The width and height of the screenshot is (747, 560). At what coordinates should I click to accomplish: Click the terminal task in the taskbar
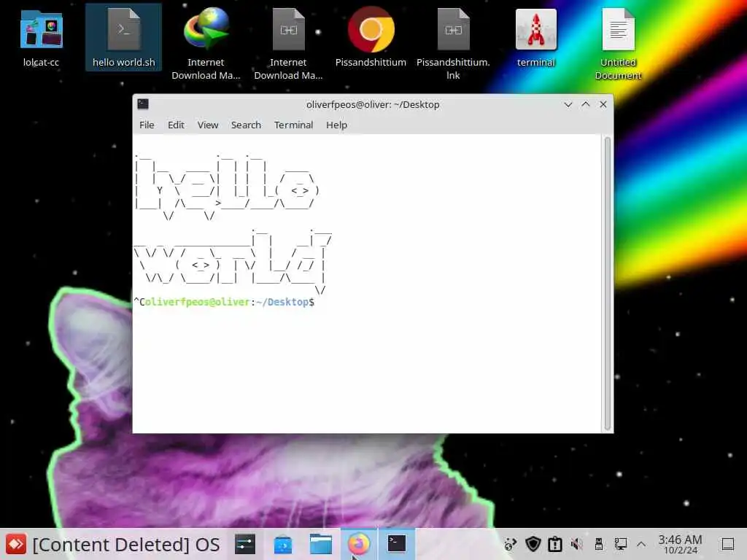coord(396,544)
